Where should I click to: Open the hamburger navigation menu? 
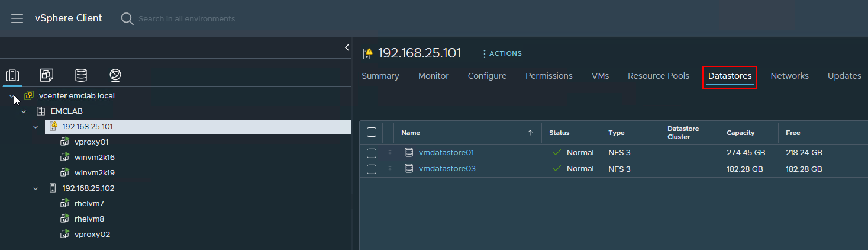(x=17, y=18)
